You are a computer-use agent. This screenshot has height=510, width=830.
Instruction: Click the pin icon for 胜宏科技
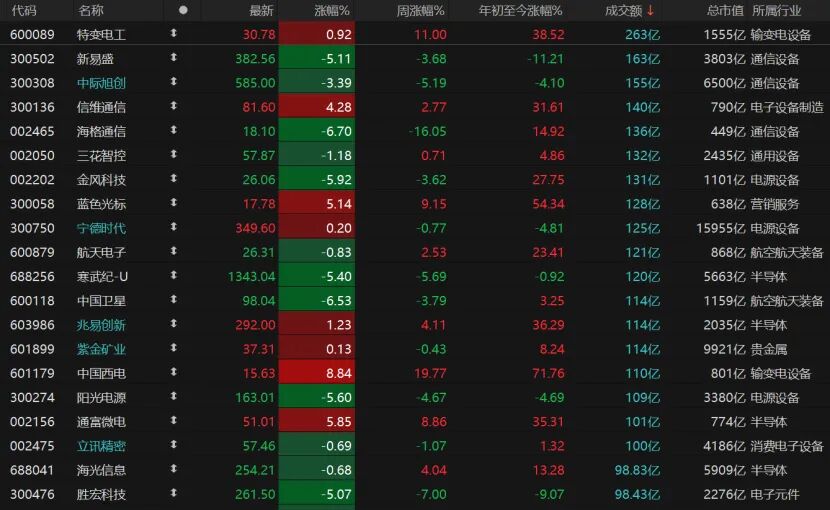[173, 493]
